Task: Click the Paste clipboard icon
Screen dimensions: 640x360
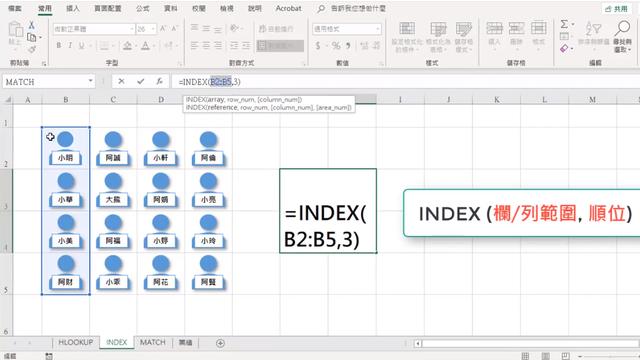Action: point(16,29)
